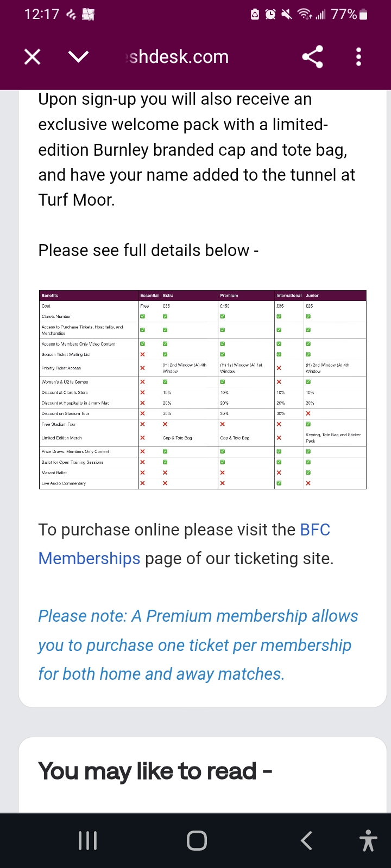Tap the muted sound status icon
Screen dimensions: 391x868
(286, 15)
